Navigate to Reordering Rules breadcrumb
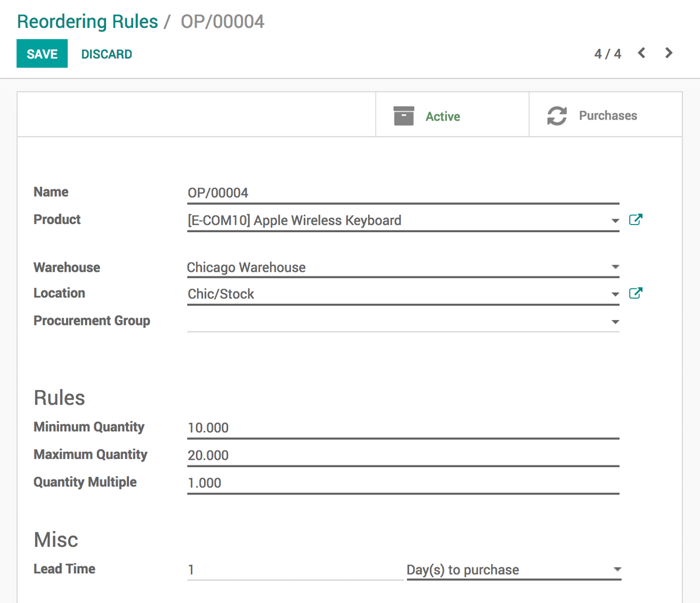The height and width of the screenshot is (603, 700). tap(87, 22)
